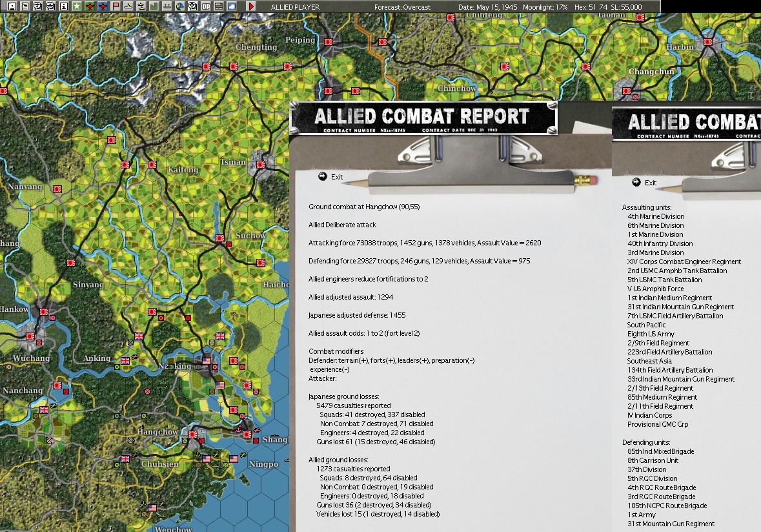Click '1273 casualties reported' under Allied losses
761x532 pixels.
[353, 469]
